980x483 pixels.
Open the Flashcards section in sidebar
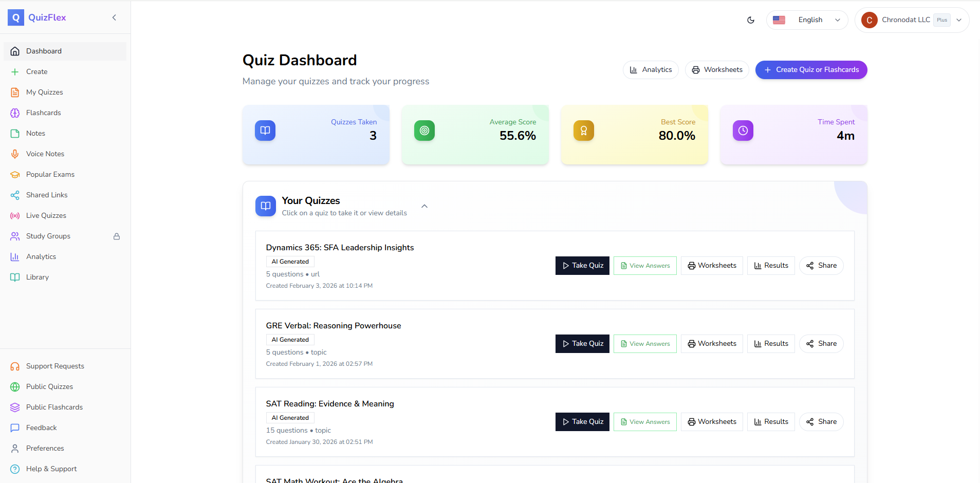pyautogui.click(x=44, y=113)
